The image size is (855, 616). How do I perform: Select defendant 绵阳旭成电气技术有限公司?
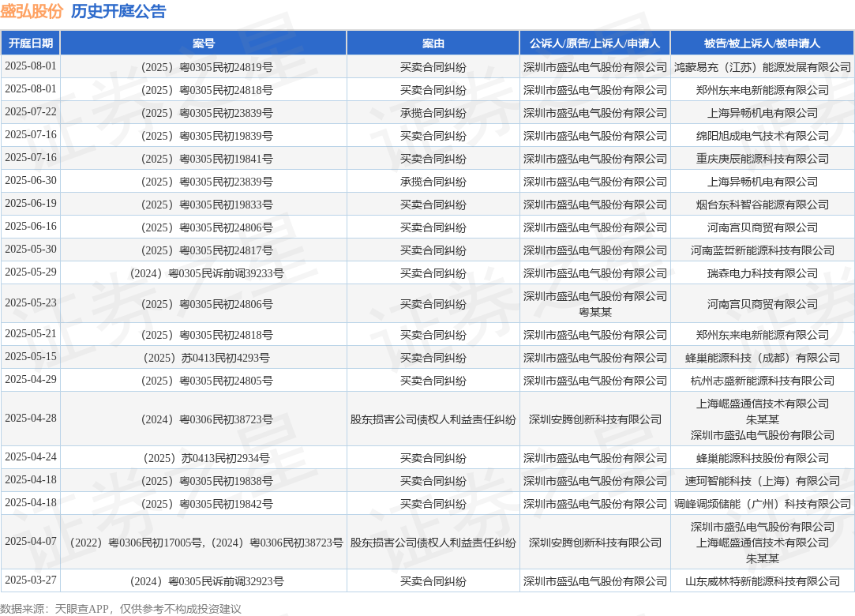763,136
